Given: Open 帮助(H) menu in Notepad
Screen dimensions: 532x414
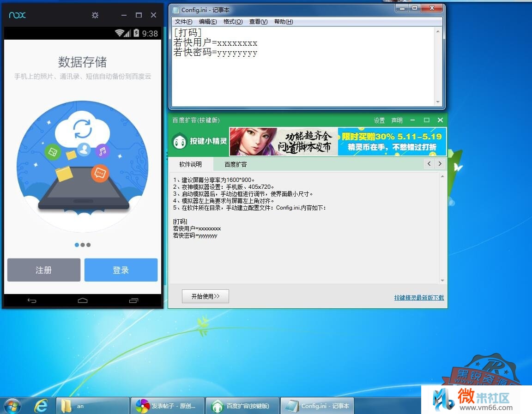Looking at the screenshot, I should tap(284, 22).
